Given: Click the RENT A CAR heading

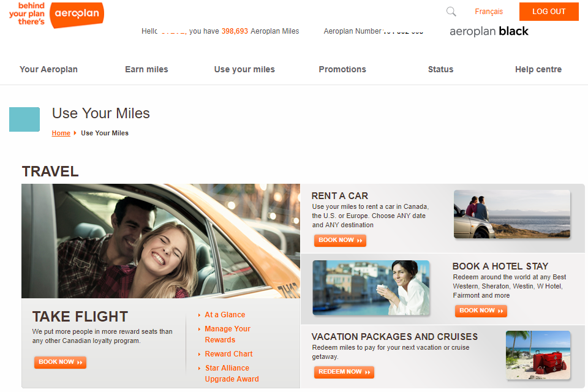Looking at the screenshot, I should [x=340, y=196].
